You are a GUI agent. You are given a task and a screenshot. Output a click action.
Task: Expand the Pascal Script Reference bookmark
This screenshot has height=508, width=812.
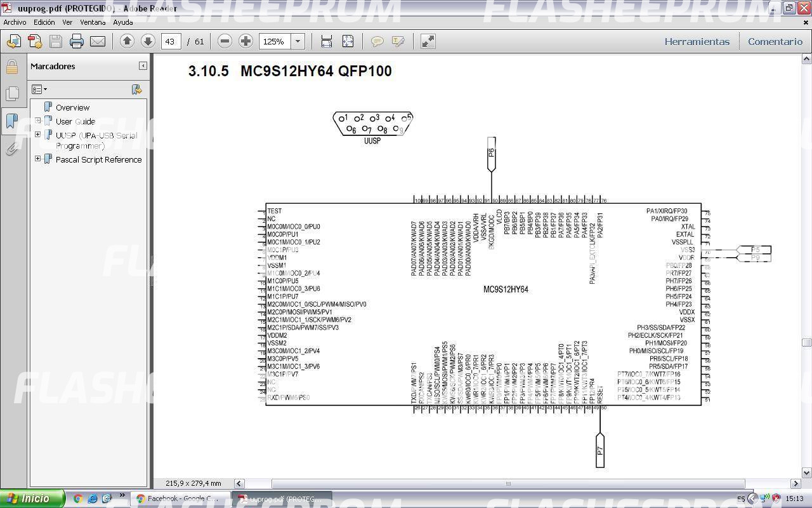(38, 159)
